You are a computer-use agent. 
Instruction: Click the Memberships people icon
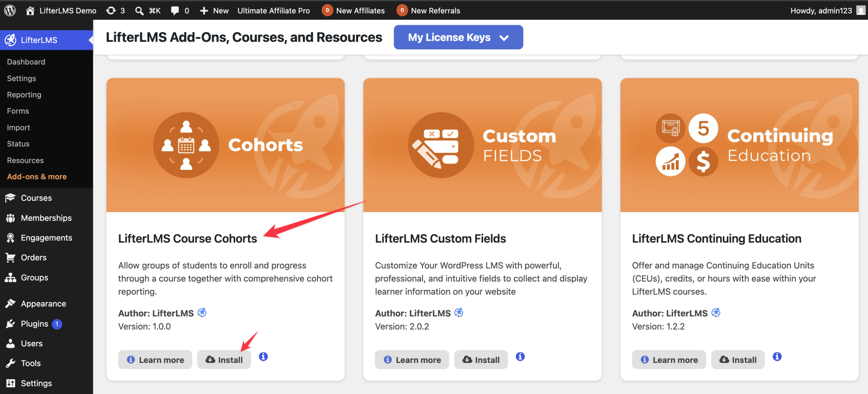tap(11, 218)
